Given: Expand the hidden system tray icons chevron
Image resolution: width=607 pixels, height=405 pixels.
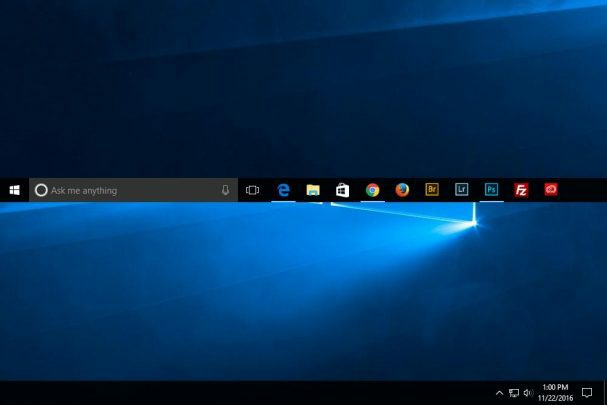Looking at the screenshot, I should 499,393.
